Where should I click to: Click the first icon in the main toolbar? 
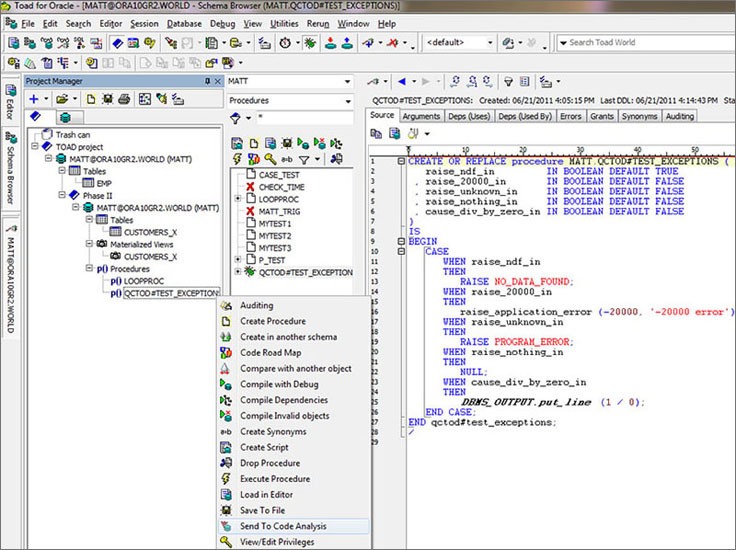tap(14, 43)
